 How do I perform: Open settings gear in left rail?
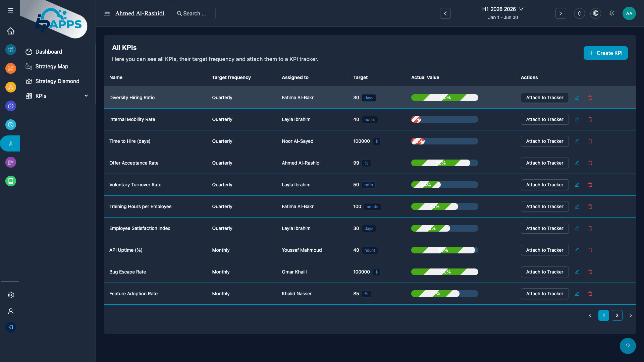(x=11, y=295)
